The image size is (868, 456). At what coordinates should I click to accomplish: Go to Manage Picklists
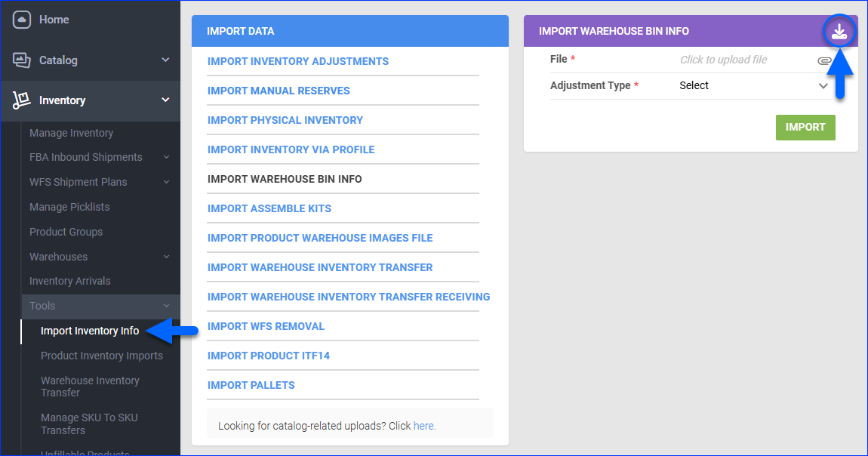click(x=69, y=207)
